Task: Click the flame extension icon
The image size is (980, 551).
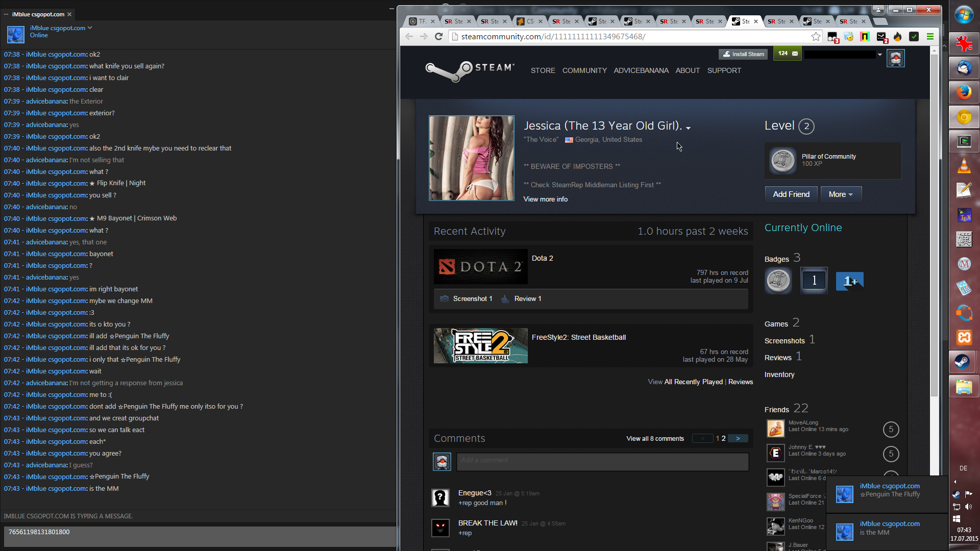Action: tap(898, 36)
